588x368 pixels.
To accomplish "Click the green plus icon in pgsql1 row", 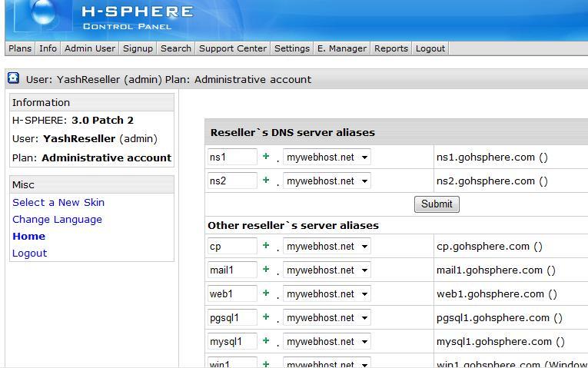I will click(x=266, y=317).
